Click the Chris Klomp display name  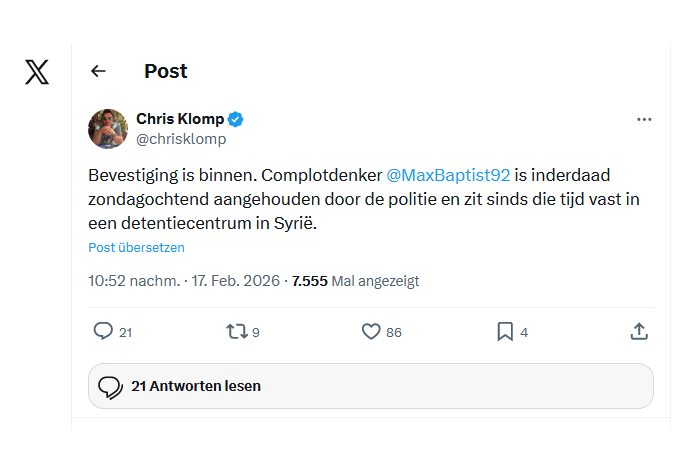click(180, 119)
